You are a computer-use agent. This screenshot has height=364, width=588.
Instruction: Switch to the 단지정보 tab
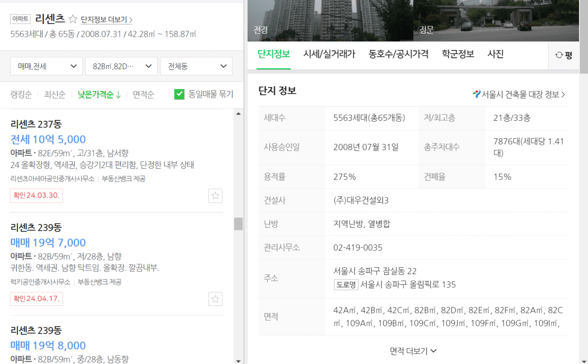pos(274,54)
